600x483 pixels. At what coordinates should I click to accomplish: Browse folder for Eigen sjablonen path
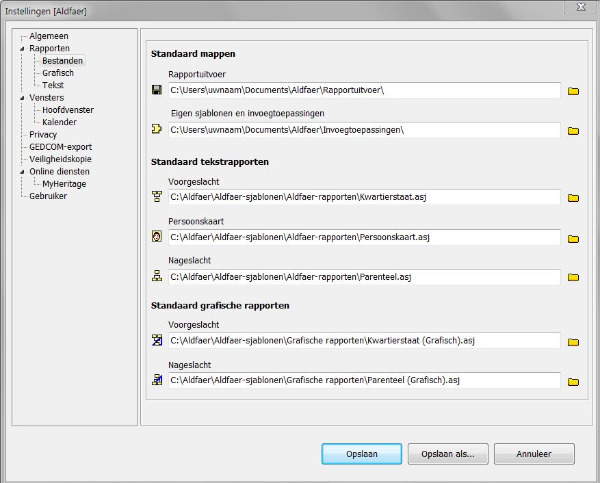(x=574, y=130)
